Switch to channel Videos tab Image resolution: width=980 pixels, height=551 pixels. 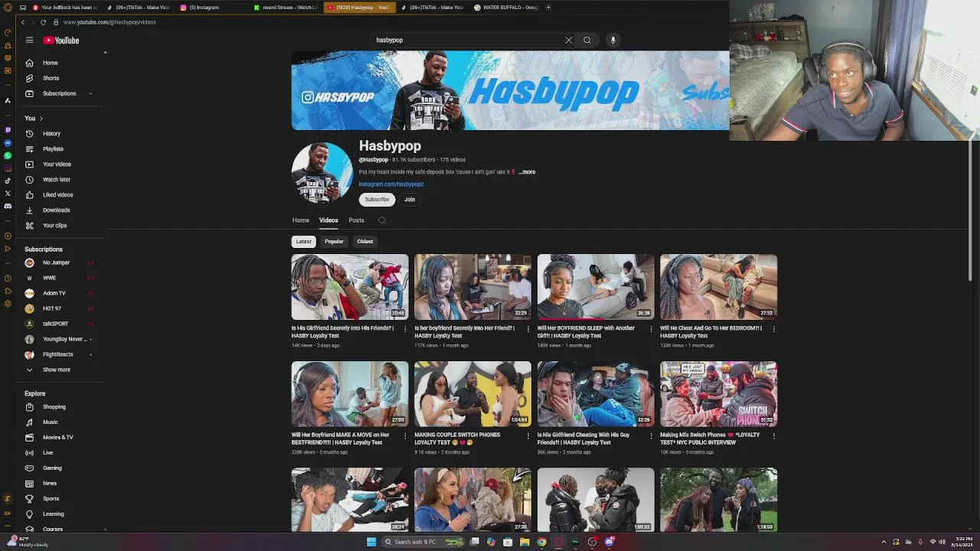[x=328, y=220]
